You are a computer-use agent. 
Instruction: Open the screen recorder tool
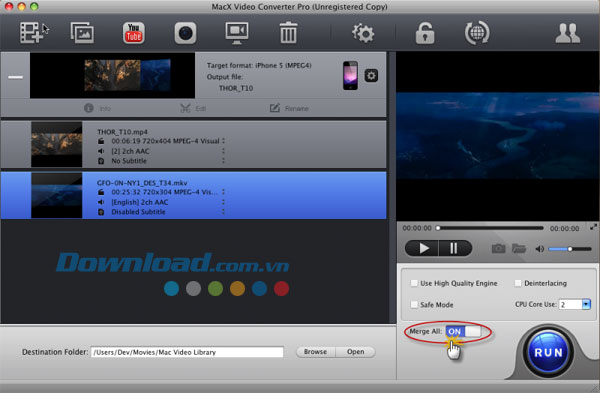236,33
